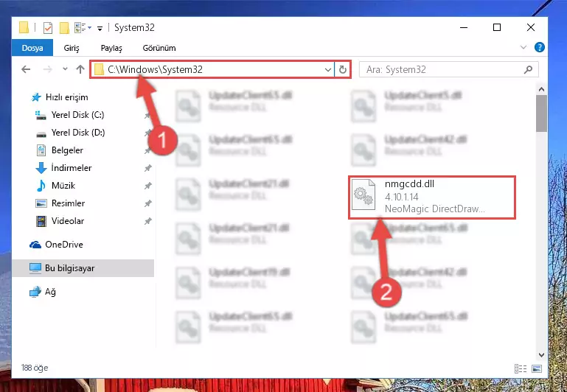The image size is (567, 392).
Task: Click the nmgcdd.dll gear file icon
Action: point(363,195)
